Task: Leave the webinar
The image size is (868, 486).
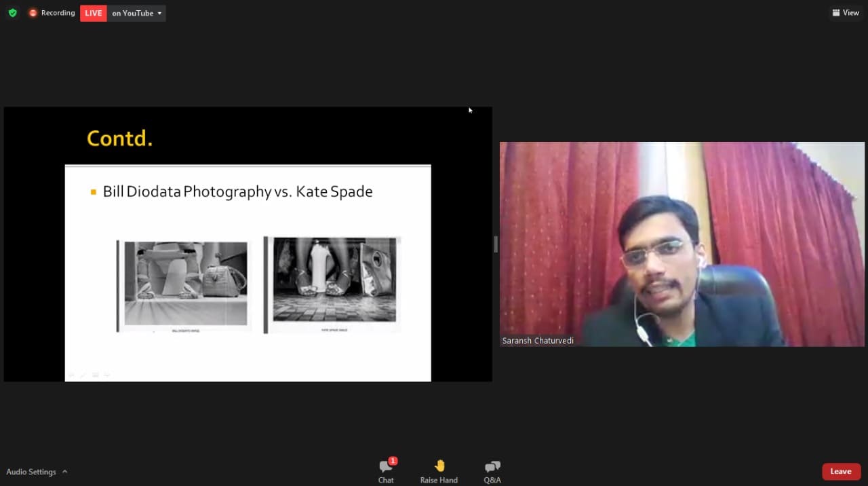Action: 841,471
